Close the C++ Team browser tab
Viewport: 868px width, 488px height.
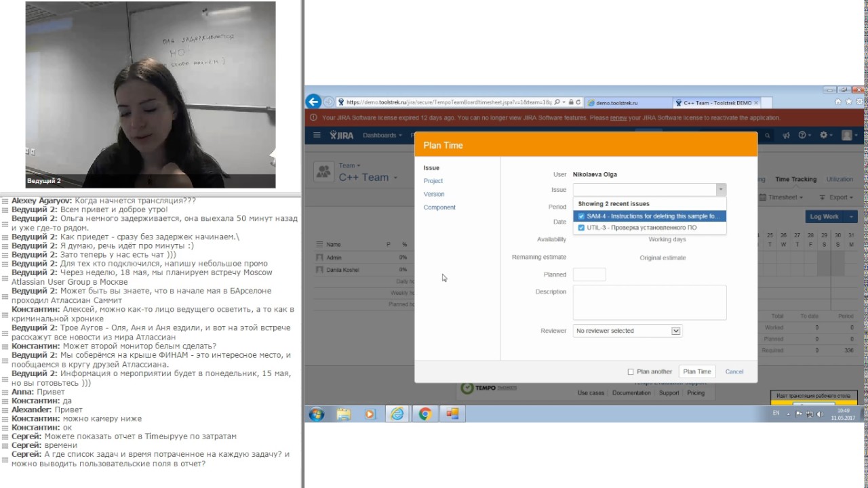pyautogui.click(x=756, y=103)
